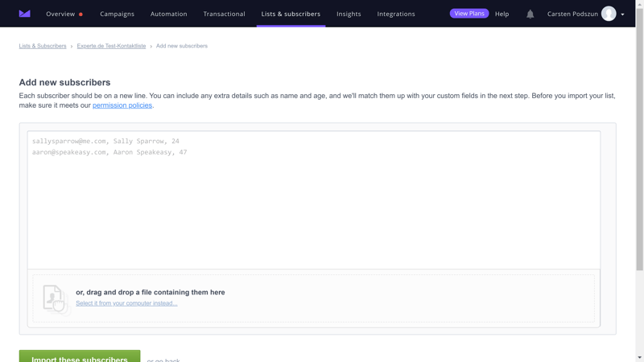Open the Overview menu
The image size is (644, 362).
(x=60, y=14)
